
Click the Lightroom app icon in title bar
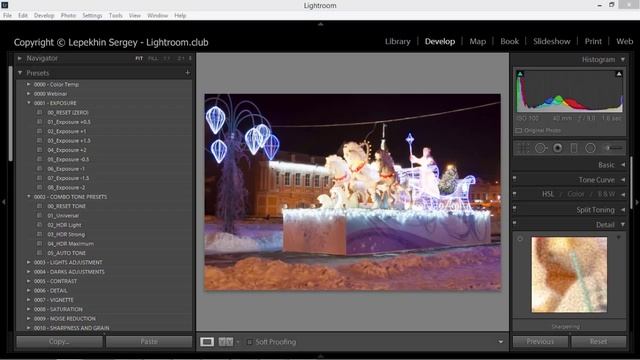[4, 5]
